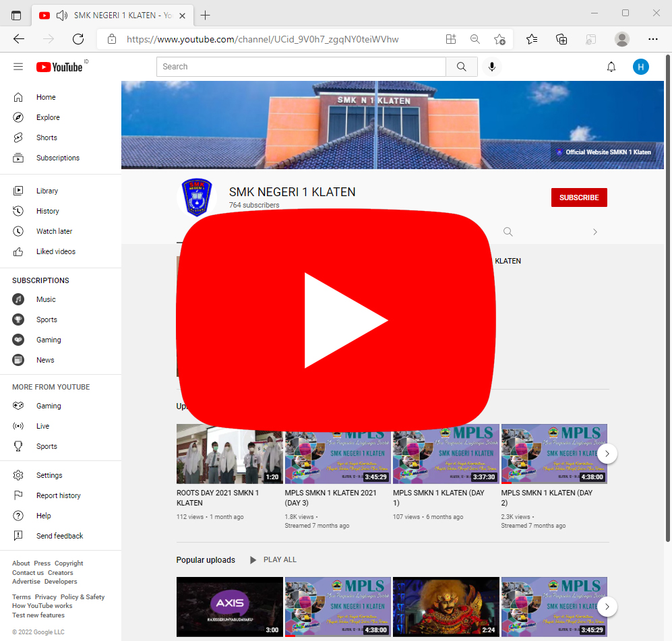This screenshot has height=641, width=672.
Task: Click the search magnifier button
Action: coord(461,67)
